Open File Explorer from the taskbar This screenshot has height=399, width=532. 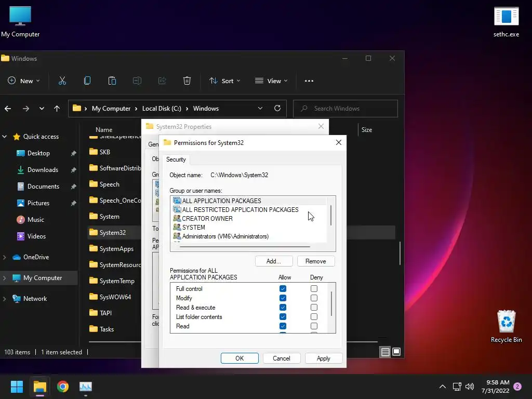coord(39,387)
